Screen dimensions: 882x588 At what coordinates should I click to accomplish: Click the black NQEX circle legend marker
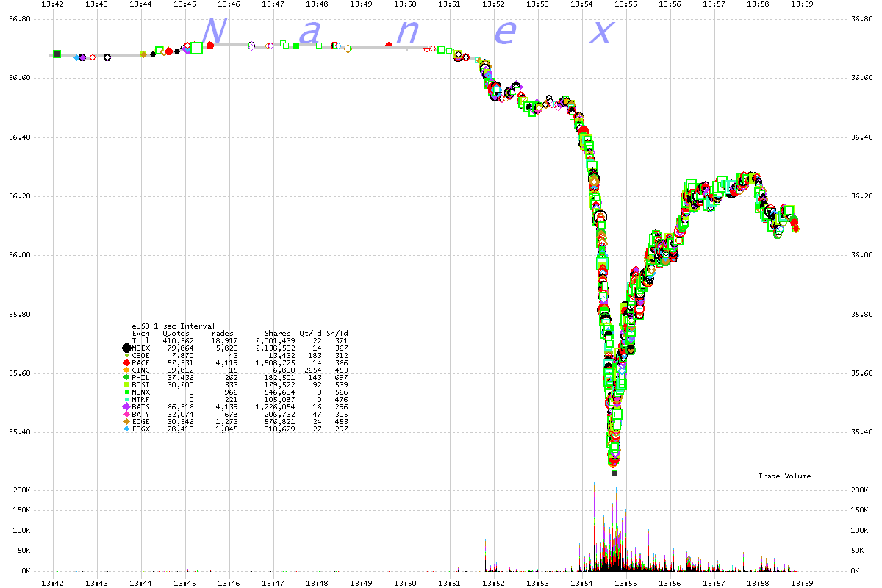(126, 348)
